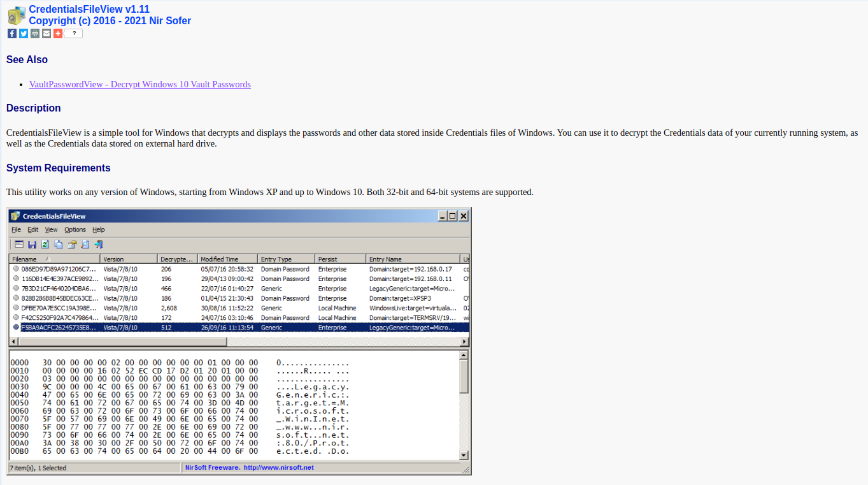Click the modified time 01/04/15 21:30:43
This screenshot has height=485, width=868.
[x=227, y=298]
